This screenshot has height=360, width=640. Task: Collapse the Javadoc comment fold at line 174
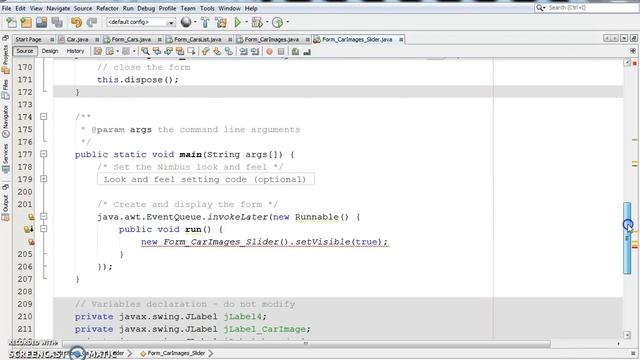44,117
